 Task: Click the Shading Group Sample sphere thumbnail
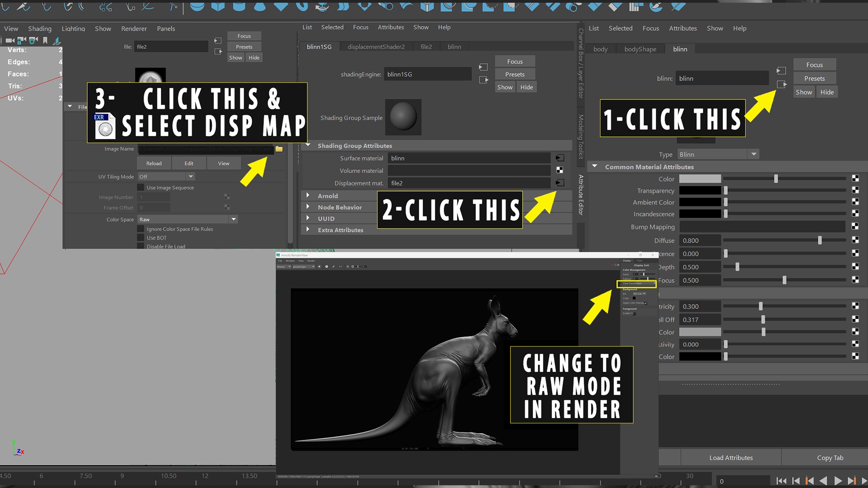coord(403,117)
